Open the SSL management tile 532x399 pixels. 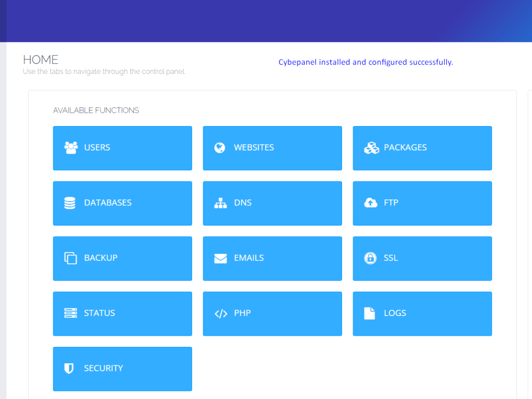(x=422, y=259)
